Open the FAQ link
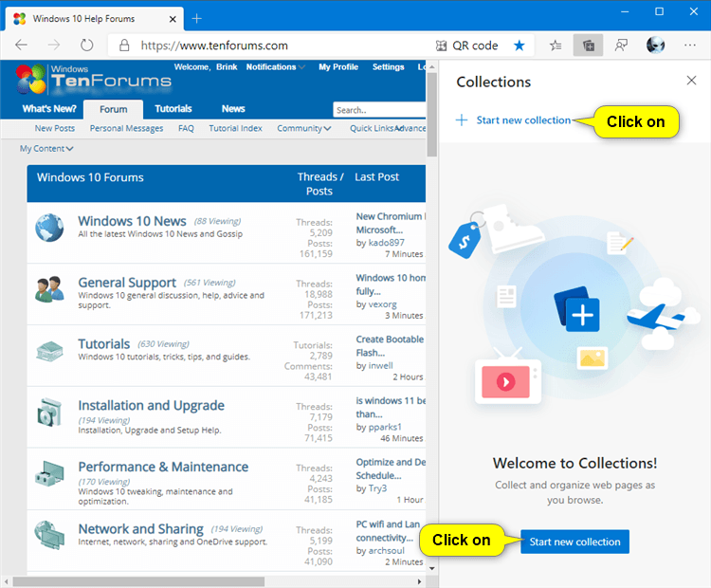Screen dimensions: 711x588 [x=186, y=128]
